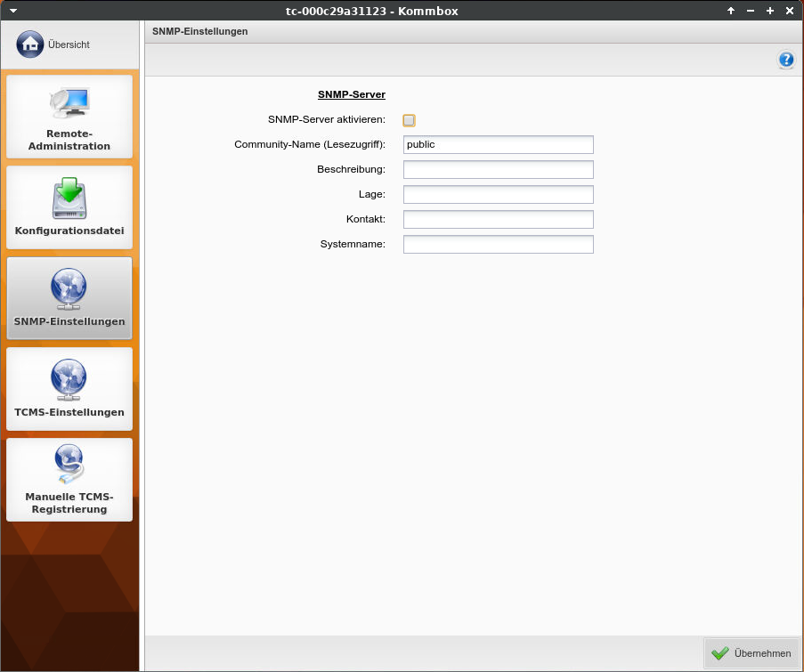The height and width of the screenshot is (672, 804).
Task: Focus the Lage text field
Action: point(499,194)
